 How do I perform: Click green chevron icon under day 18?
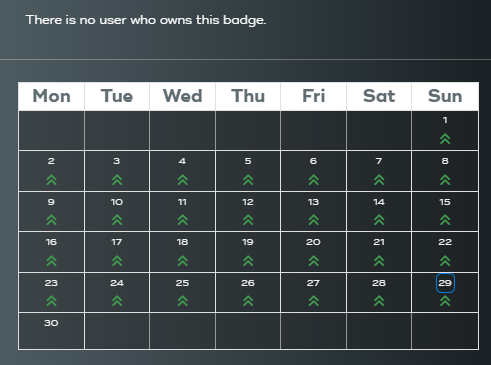tap(183, 261)
